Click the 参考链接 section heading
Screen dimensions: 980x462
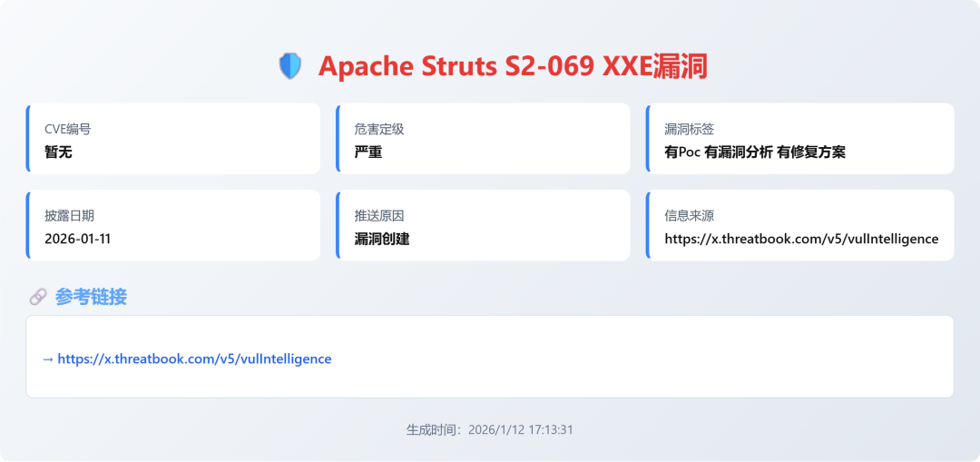click(x=91, y=297)
